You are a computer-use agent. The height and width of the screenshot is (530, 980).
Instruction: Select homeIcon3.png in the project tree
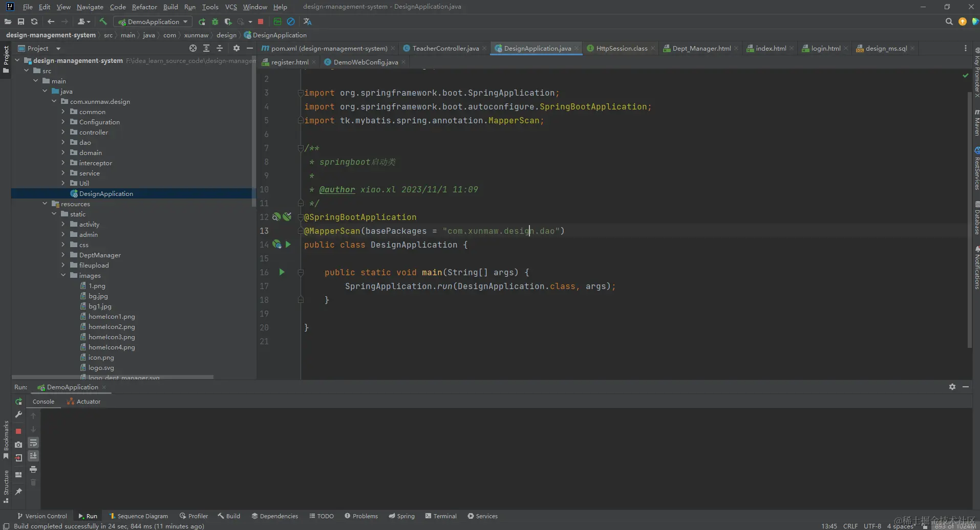112,337
